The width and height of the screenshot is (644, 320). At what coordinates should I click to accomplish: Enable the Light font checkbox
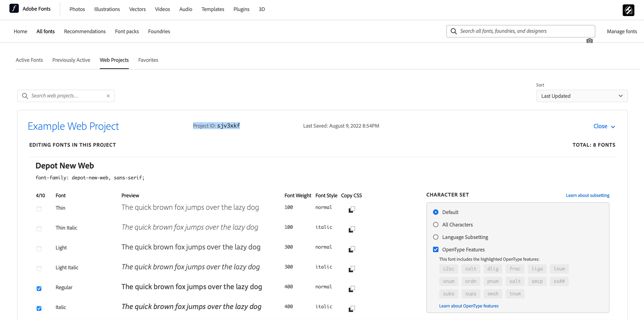point(39,249)
